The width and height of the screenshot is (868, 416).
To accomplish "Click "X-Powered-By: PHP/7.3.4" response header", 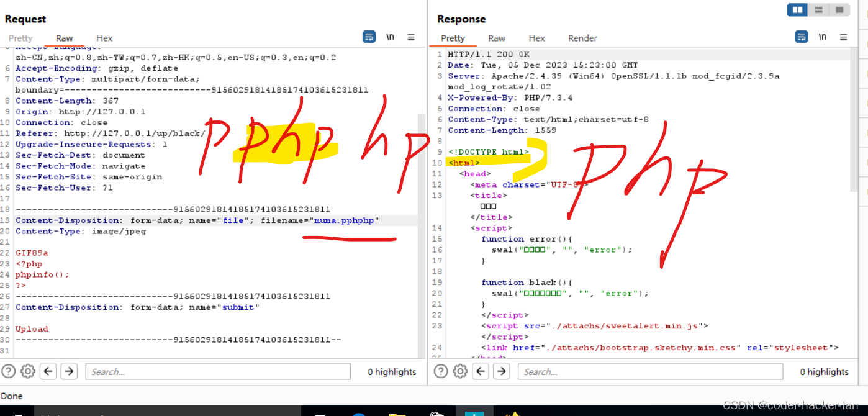I will point(510,97).
